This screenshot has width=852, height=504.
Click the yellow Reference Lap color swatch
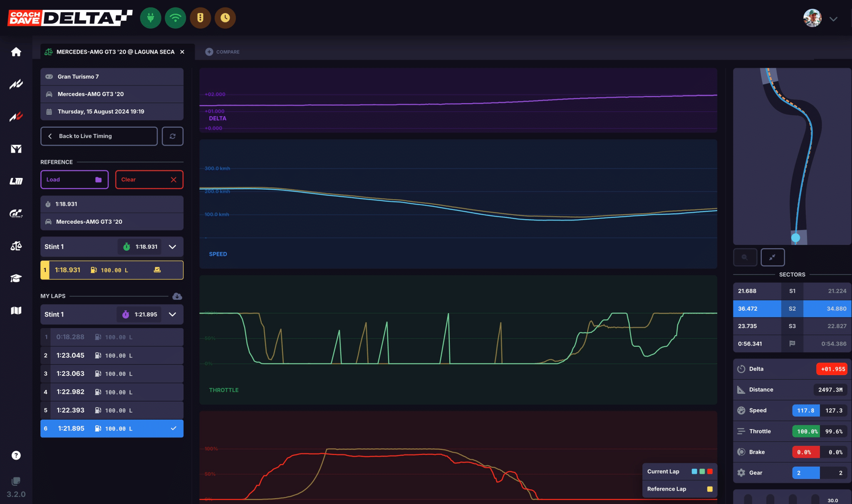tap(710, 489)
